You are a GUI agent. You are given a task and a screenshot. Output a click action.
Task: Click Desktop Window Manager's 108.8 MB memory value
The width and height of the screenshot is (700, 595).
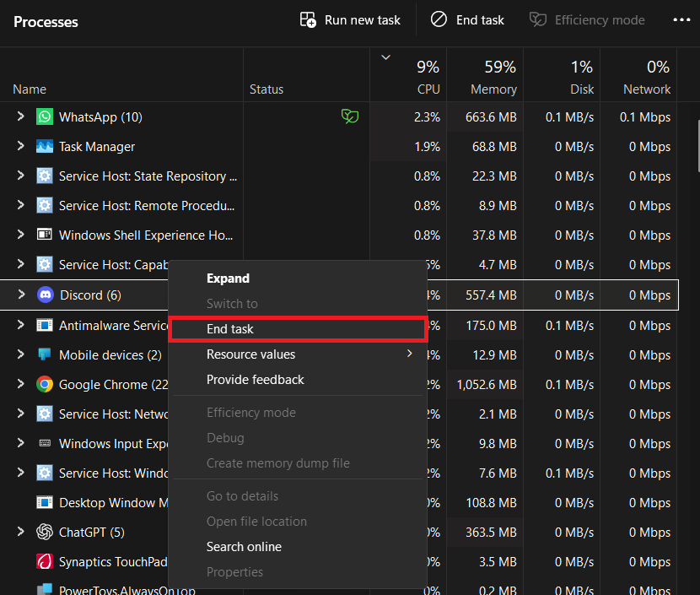pyautogui.click(x=492, y=503)
